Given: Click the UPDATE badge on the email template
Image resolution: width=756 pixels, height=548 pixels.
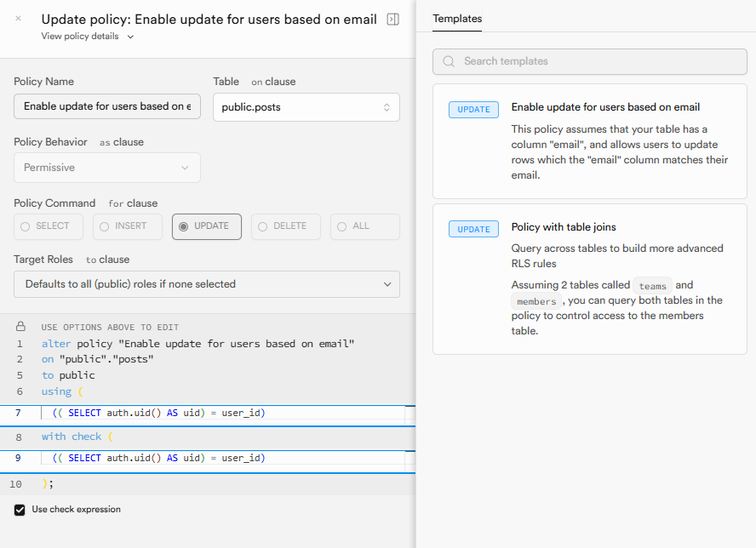Looking at the screenshot, I should 473,110.
